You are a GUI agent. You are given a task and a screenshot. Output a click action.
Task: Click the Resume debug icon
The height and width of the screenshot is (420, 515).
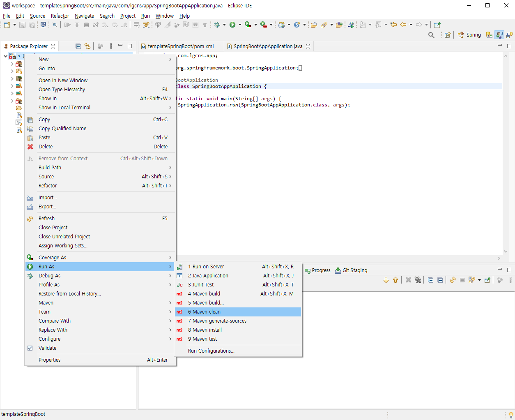(67, 25)
